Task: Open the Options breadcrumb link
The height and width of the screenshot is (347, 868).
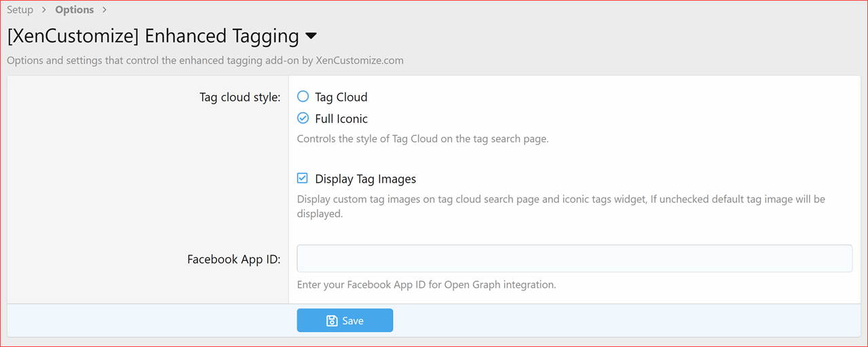Action: [x=75, y=10]
